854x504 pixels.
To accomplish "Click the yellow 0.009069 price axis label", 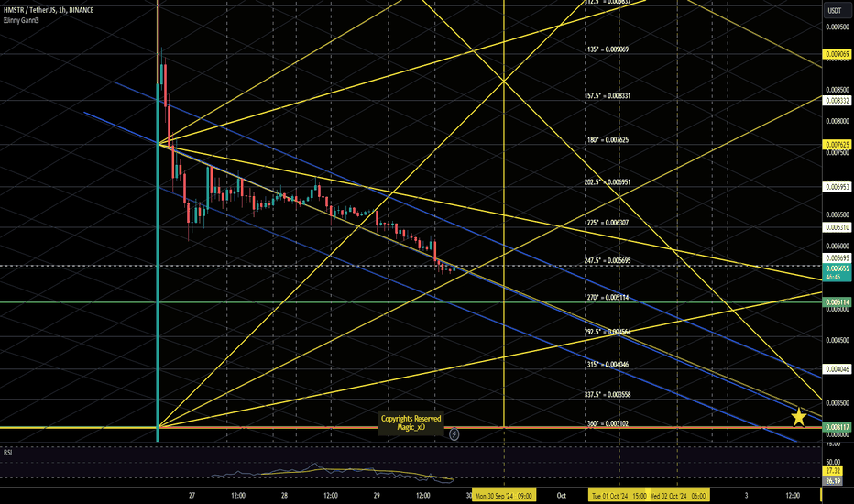I will coord(838,54).
